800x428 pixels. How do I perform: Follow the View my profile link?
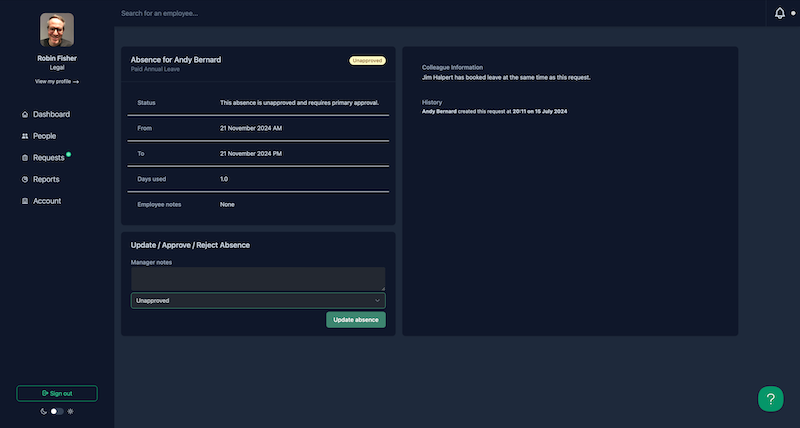pyautogui.click(x=57, y=82)
